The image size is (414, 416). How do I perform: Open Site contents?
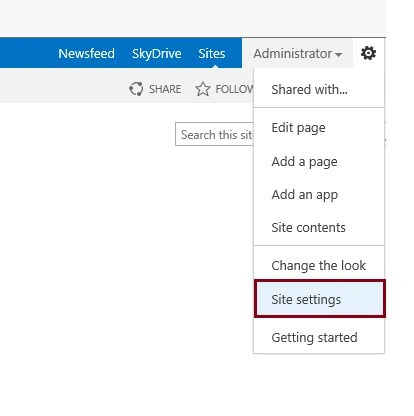click(x=319, y=228)
